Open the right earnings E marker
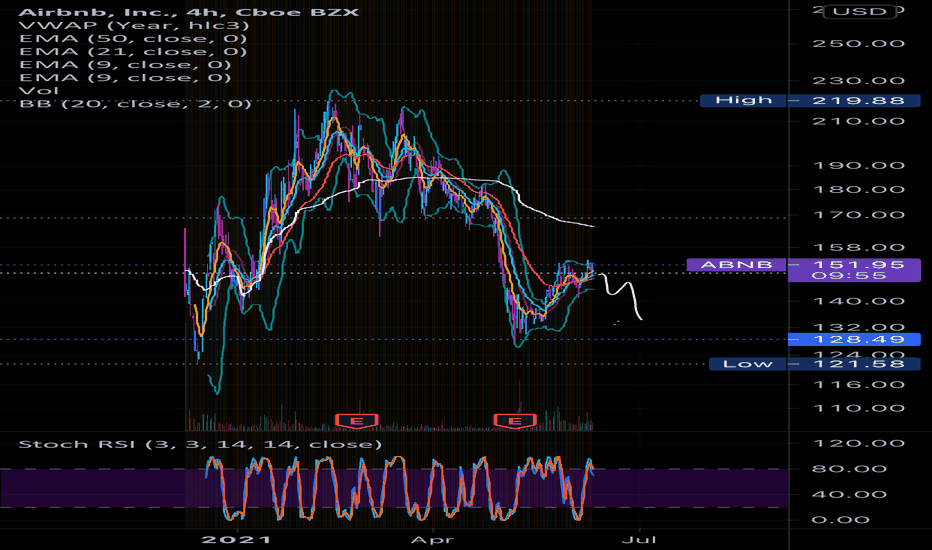932x550 pixels. [x=515, y=421]
